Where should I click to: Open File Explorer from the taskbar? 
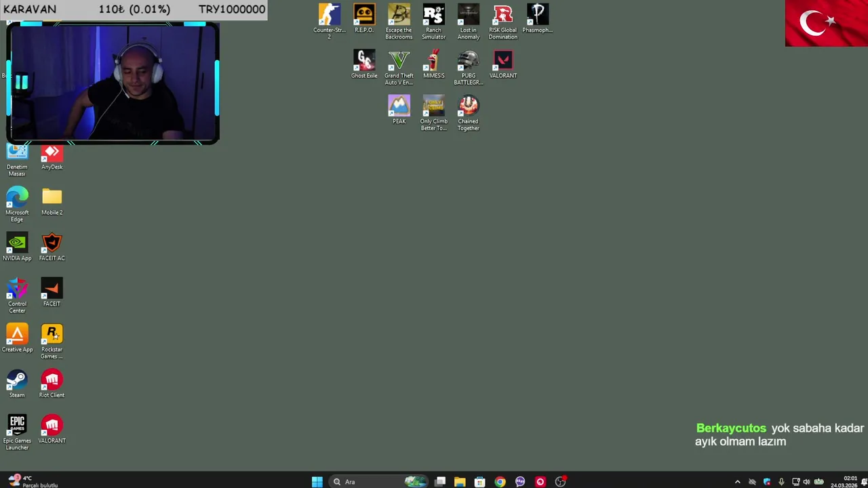[x=460, y=482]
